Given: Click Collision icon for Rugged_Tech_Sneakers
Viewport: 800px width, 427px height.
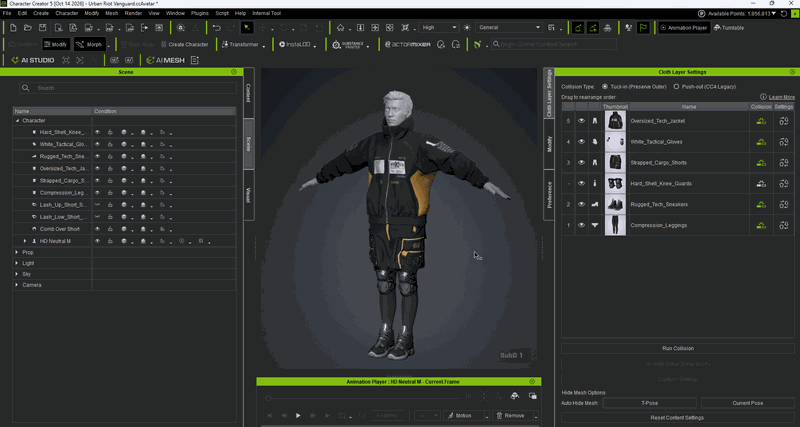Looking at the screenshot, I should 761,204.
